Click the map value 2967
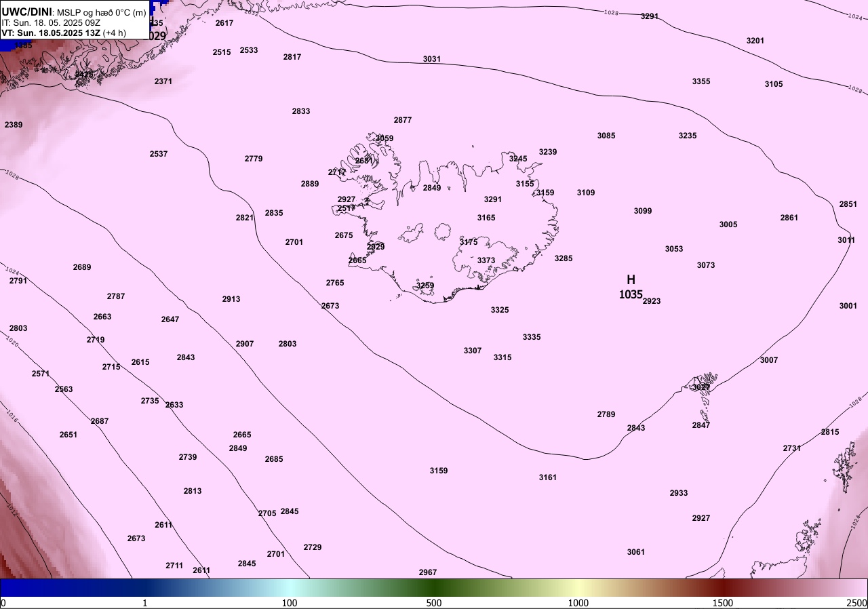Viewport: 868px width, 609px height. click(428, 572)
